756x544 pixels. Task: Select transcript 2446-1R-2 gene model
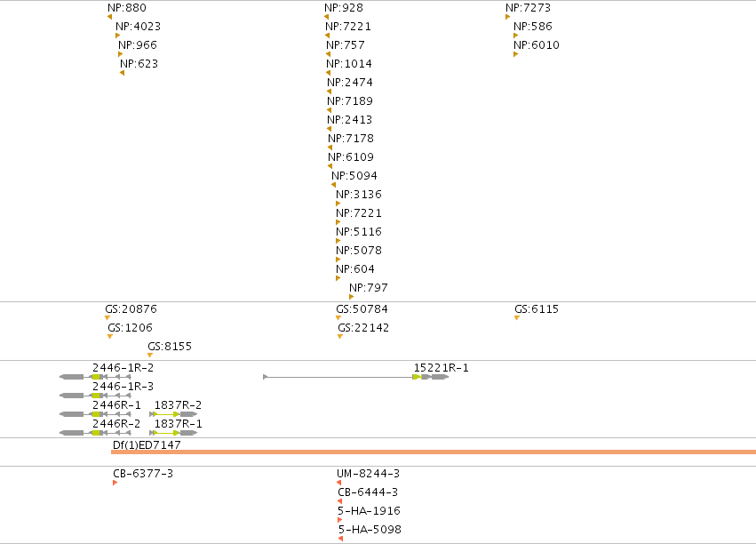[x=95, y=377]
